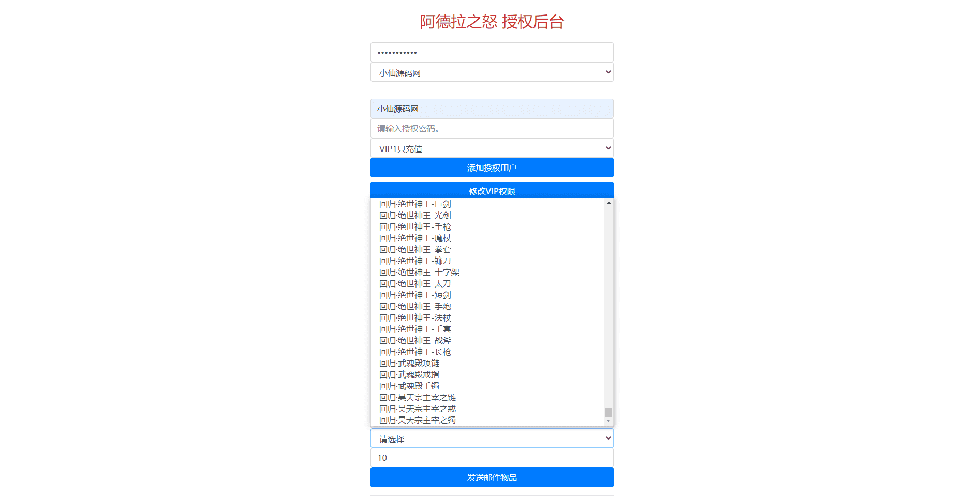The height and width of the screenshot is (499, 980).
Task: Click the 修改VIP权限 button
Action: (492, 190)
